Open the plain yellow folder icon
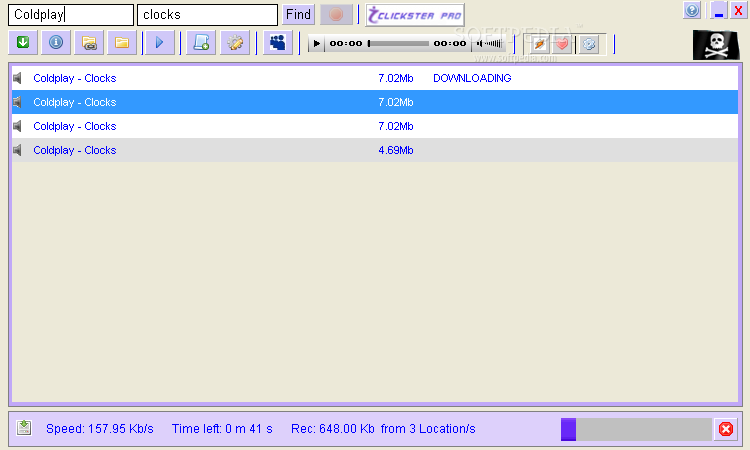750x450 pixels. click(x=122, y=43)
